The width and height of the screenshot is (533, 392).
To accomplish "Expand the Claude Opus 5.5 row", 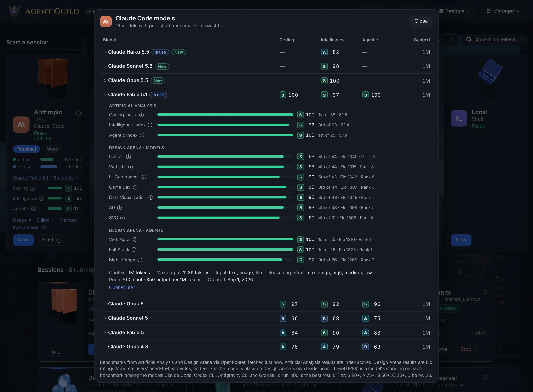I will 266,80.
